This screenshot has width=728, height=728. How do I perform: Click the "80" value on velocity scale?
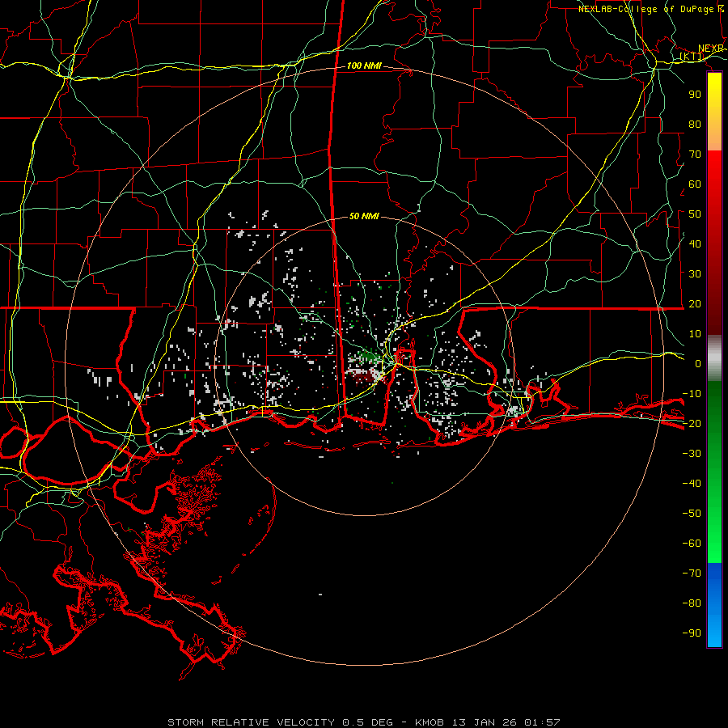pyautogui.click(x=695, y=125)
